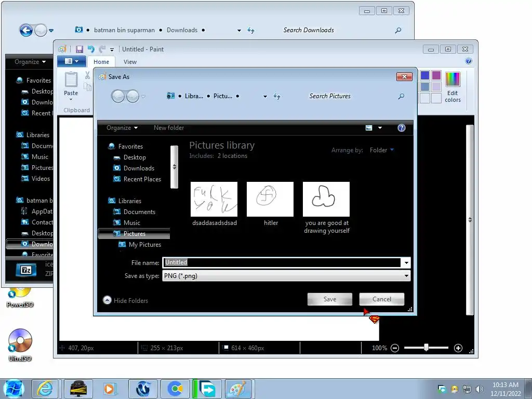
Task: Click the File name field containing Untitled
Action: 282,262
